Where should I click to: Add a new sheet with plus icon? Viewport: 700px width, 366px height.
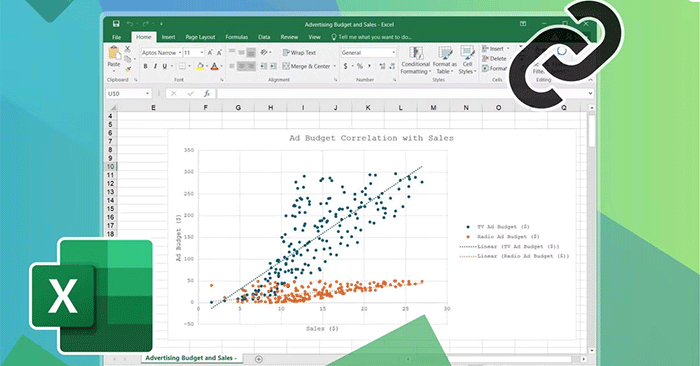pos(258,359)
